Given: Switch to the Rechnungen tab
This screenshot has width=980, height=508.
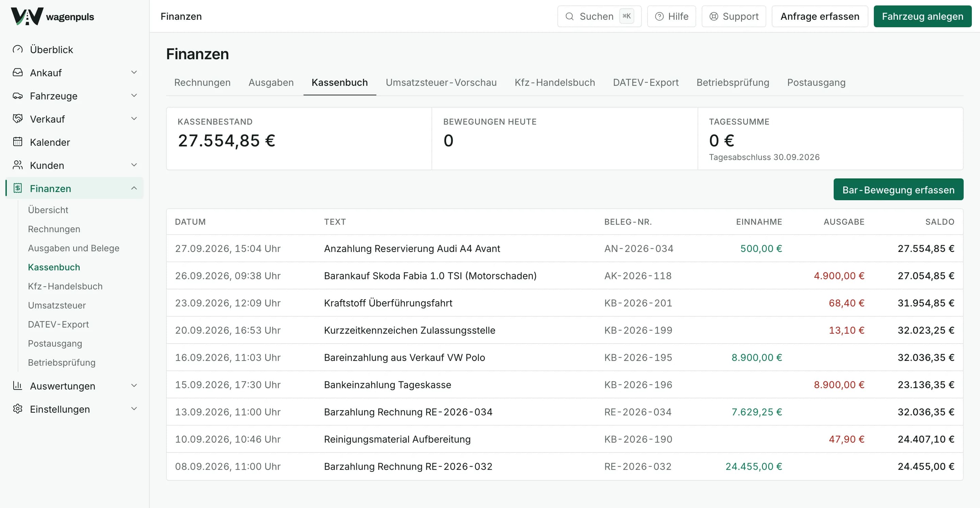Looking at the screenshot, I should (202, 83).
